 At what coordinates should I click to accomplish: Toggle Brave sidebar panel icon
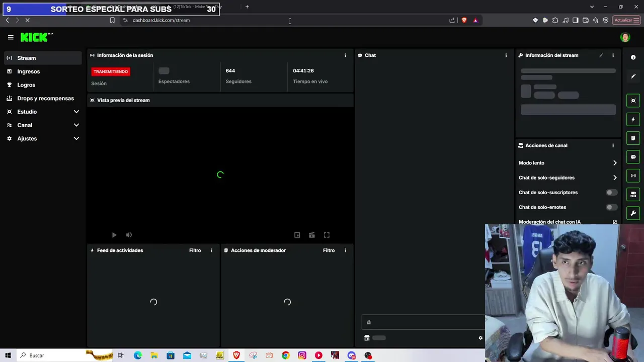(576, 20)
